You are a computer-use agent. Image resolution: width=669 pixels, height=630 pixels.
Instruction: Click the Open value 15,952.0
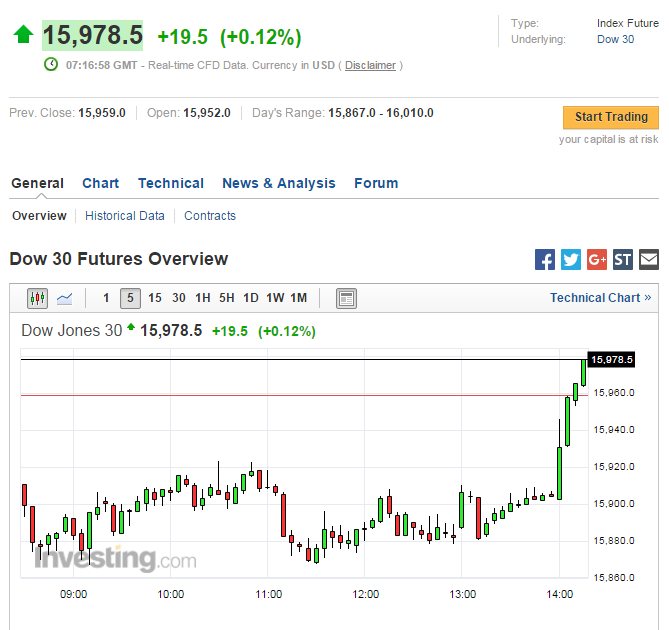point(207,113)
